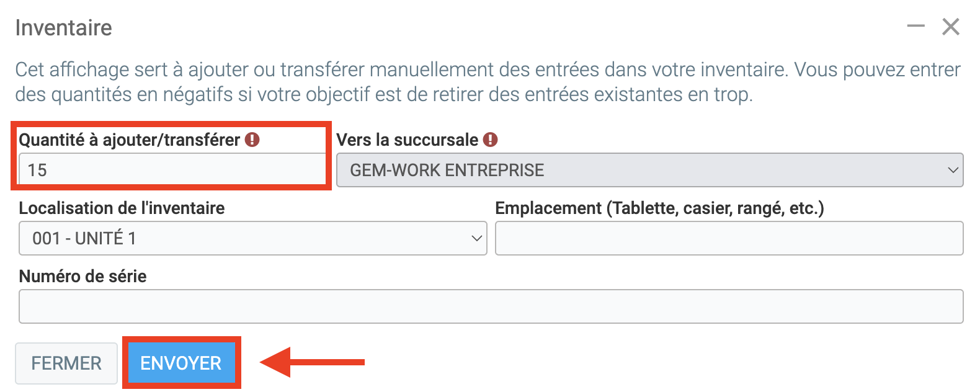This screenshot has height=392, width=980.
Task: Click into the Numéro de série field
Action: coord(491,306)
